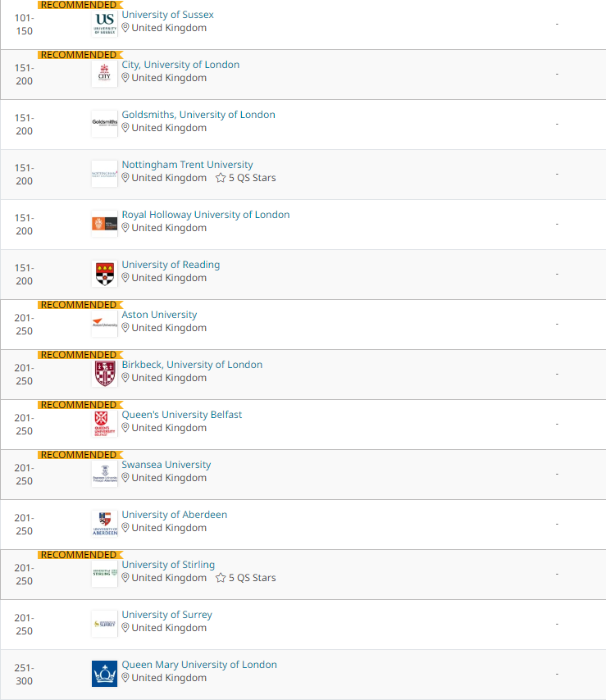This screenshot has width=606, height=700.
Task: Open the Swansea University link
Action: tap(166, 465)
